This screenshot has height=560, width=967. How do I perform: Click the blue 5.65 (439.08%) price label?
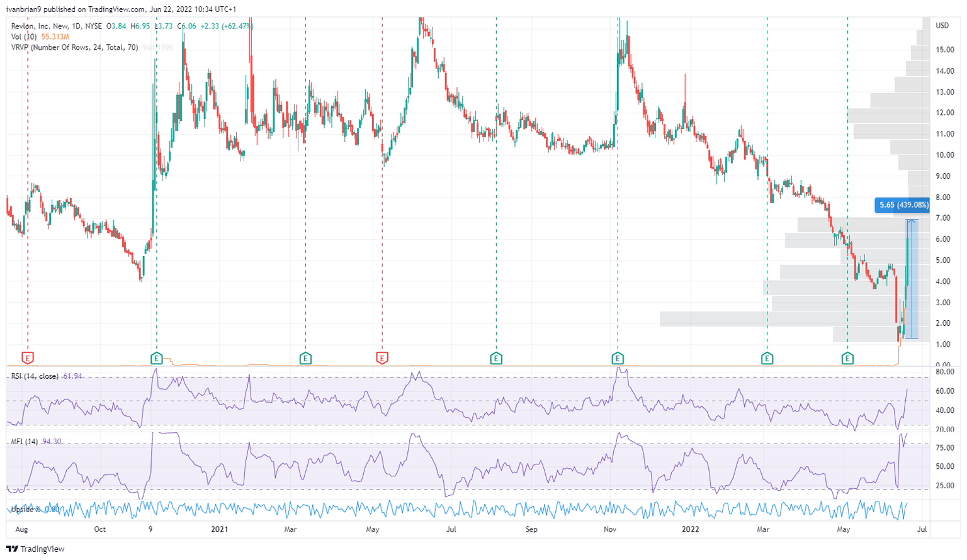904,204
